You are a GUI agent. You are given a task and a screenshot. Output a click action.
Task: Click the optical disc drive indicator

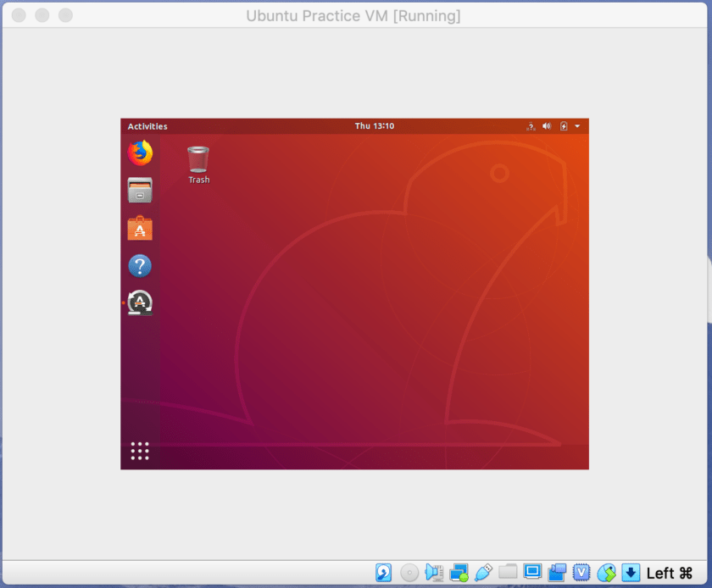[x=409, y=573]
